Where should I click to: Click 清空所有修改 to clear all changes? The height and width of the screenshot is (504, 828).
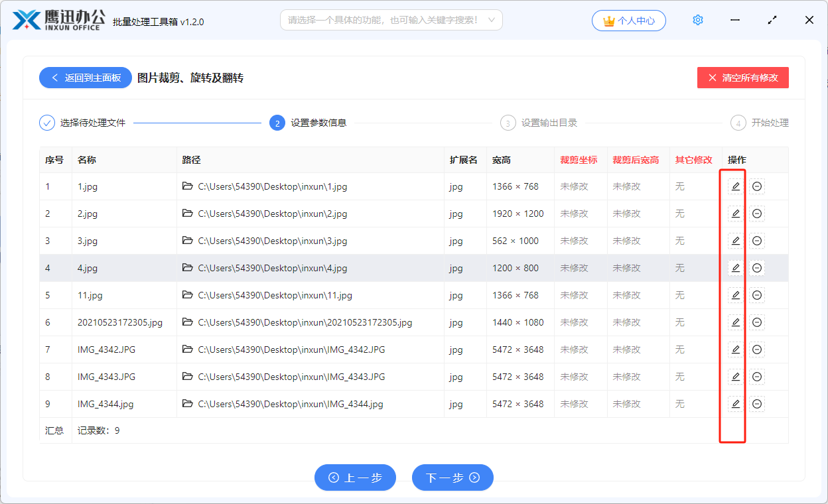click(742, 78)
